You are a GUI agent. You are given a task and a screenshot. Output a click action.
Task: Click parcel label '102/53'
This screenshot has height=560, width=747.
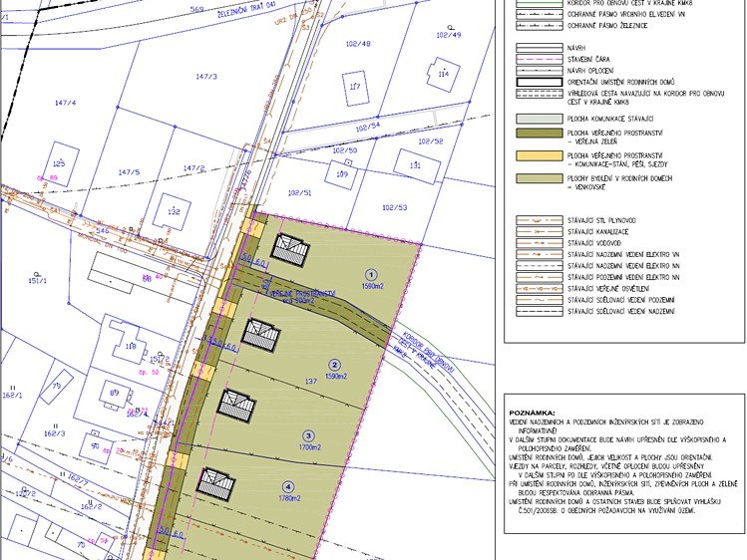coord(395,207)
